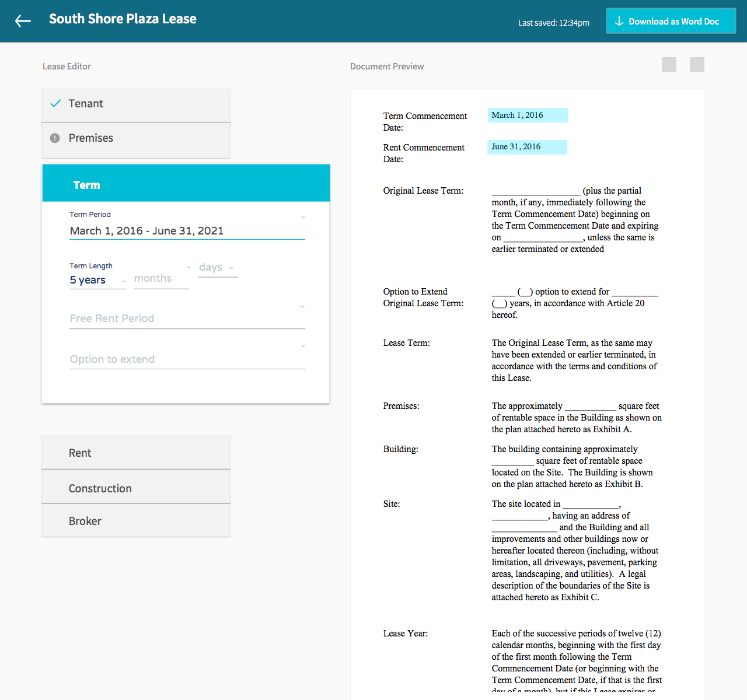Download as Word Doc
The width and height of the screenshot is (747, 700).
(671, 21)
